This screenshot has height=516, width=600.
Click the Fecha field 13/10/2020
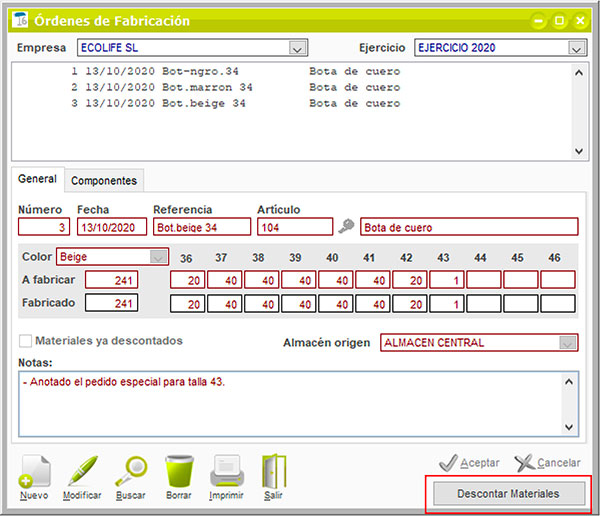[x=112, y=227]
